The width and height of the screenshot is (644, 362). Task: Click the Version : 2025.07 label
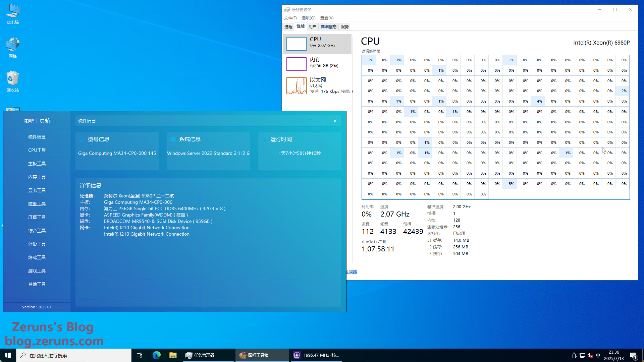(37, 307)
